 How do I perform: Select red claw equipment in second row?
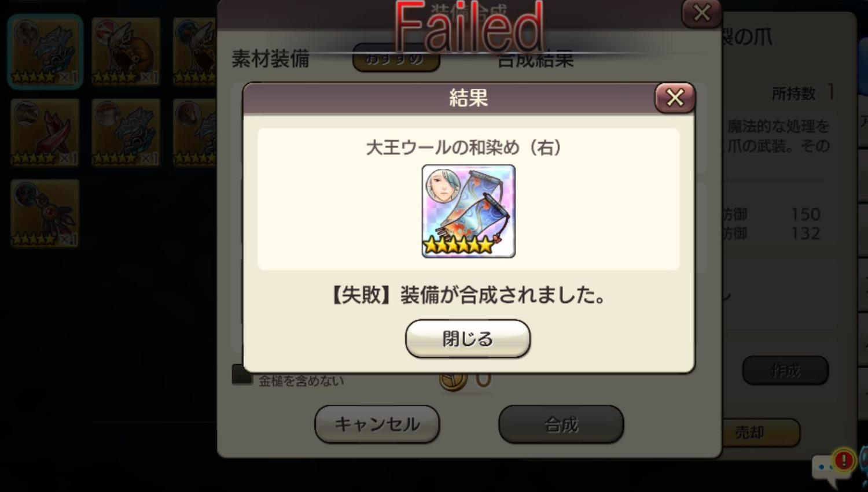click(x=45, y=132)
